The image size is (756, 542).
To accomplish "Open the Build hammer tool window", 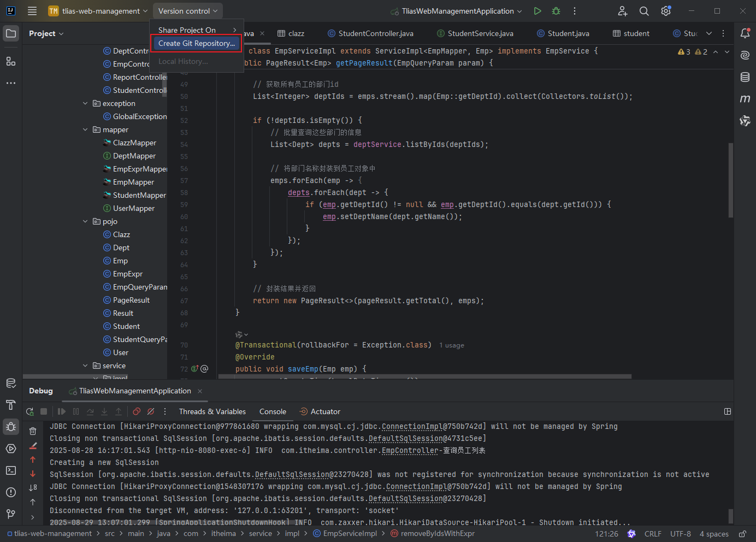I will [x=11, y=405].
